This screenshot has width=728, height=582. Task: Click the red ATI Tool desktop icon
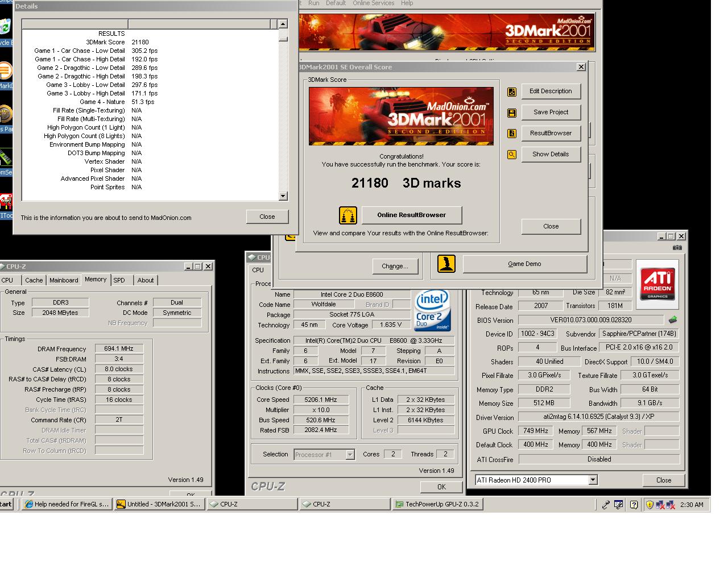tap(6, 201)
